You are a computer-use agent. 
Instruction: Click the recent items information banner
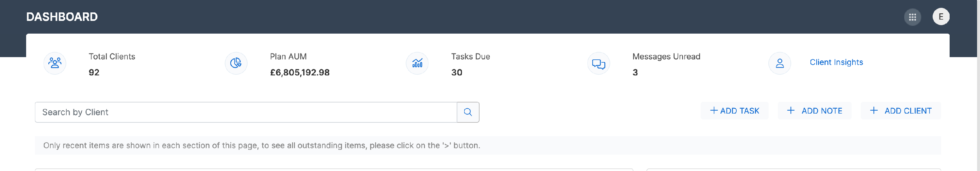point(488,146)
